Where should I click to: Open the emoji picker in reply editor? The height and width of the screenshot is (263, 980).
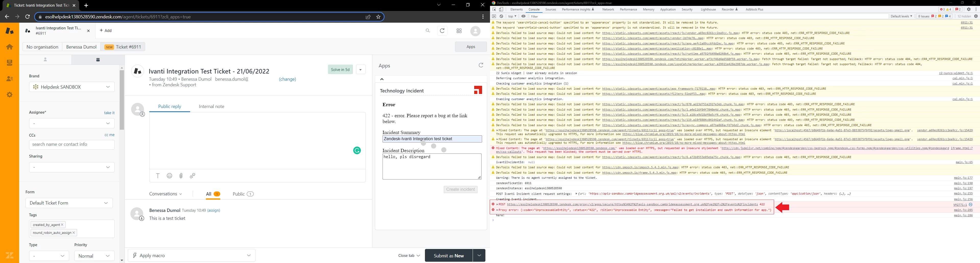(x=170, y=175)
